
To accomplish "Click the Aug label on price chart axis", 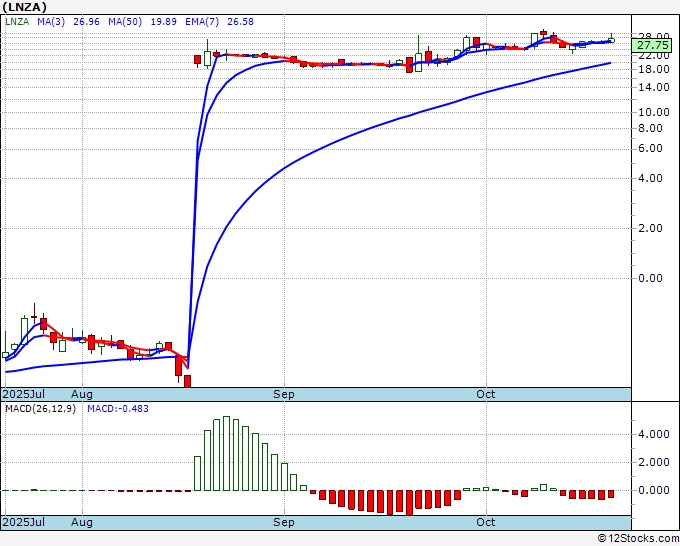I will click(x=82, y=394).
